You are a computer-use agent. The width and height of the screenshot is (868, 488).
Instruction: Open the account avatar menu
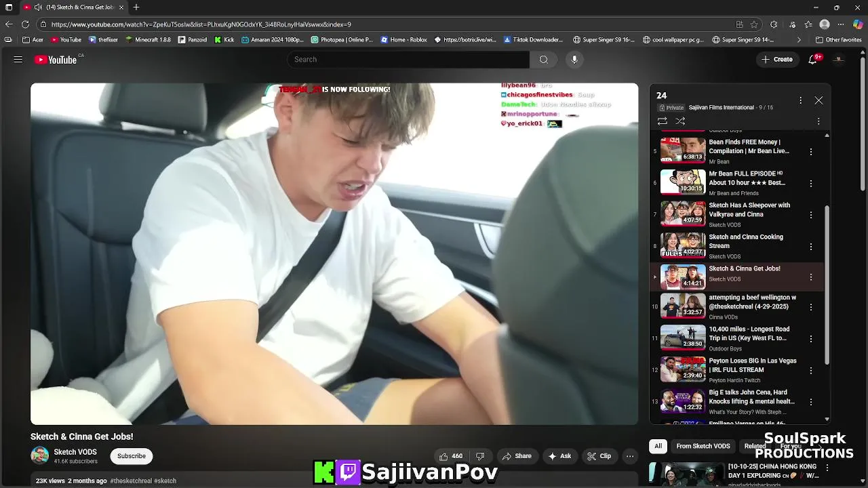(x=838, y=60)
